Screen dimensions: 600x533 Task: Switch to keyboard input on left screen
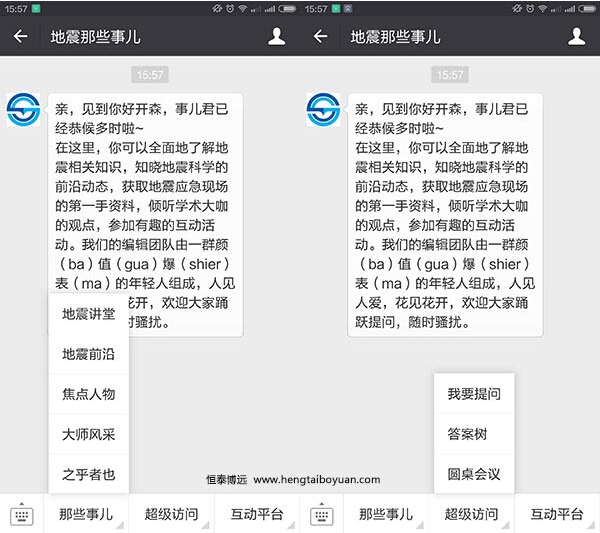(22, 515)
